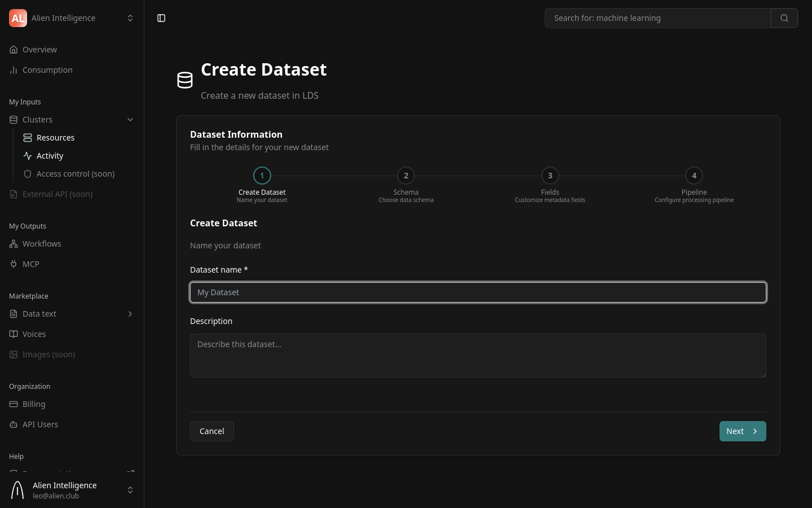Click the search magnifier icon
This screenshot has height=508, width=812.
pyautogui.click(x=784, y=17)
